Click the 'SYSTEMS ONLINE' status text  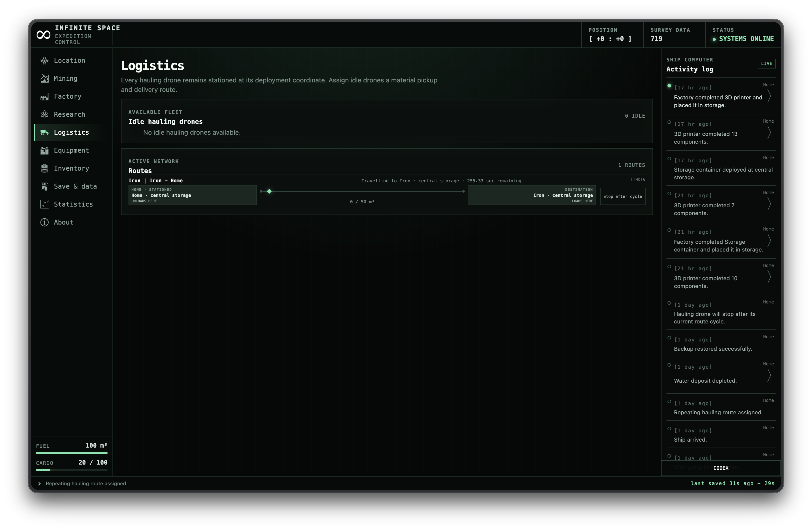pyautogui.click(x=746, y=39)
